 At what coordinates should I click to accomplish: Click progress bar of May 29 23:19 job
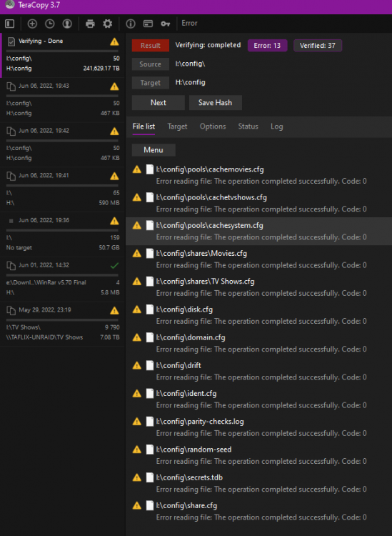point(62,320)
